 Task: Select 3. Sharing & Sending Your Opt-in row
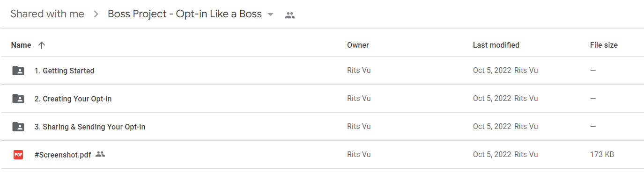pyautogui.click(x=322, y=127)
